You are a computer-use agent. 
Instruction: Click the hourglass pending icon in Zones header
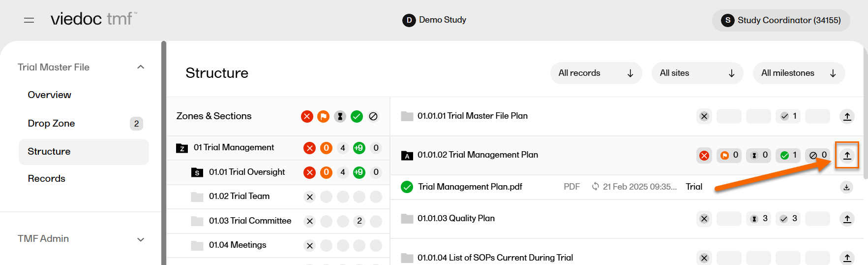[x=340, y=116]
